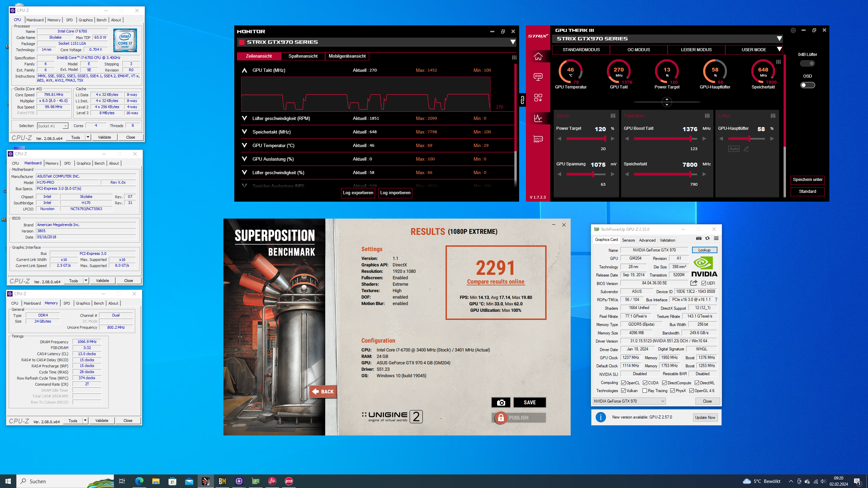Open the Mail app from the taskbar
This screenshot has height=488, width=868.
tap(189, 481)
